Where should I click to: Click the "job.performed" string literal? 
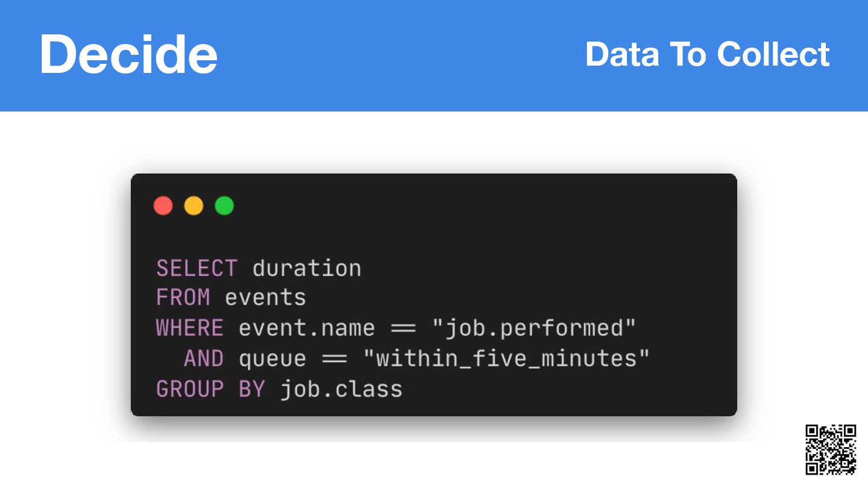tap(534, 328)
